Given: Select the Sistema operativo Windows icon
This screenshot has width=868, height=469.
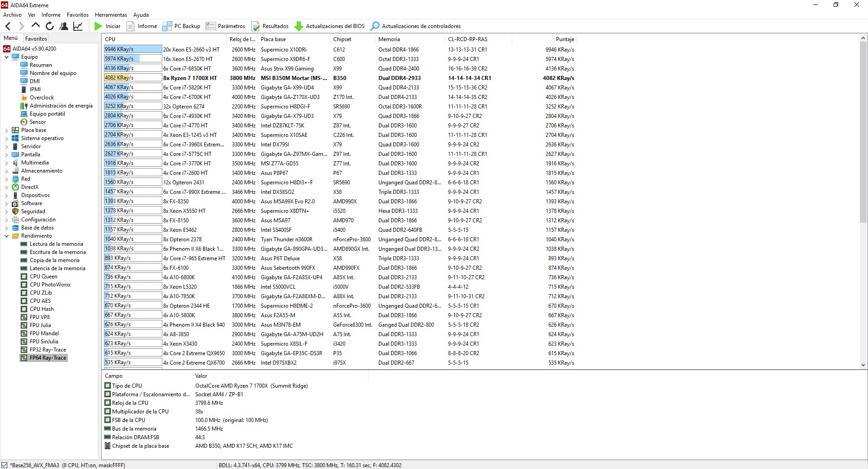Looking at the screenshot, I should tap(15, 138).
